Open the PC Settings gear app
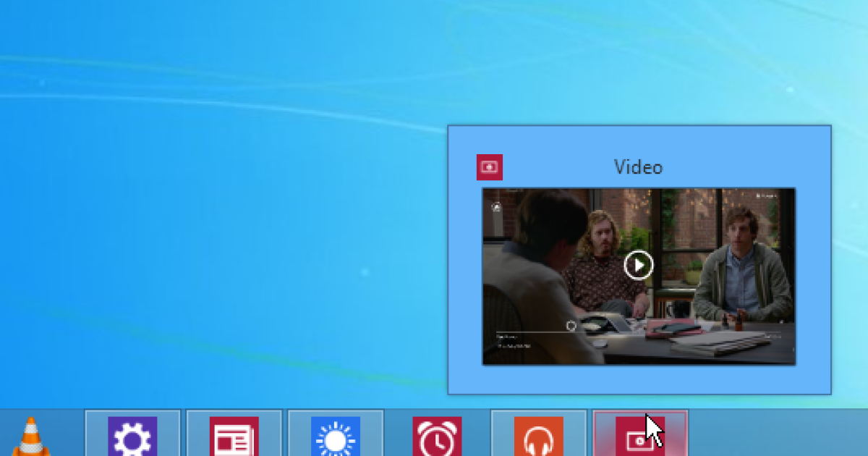This screenshot has width=868, height=456. 132,436
